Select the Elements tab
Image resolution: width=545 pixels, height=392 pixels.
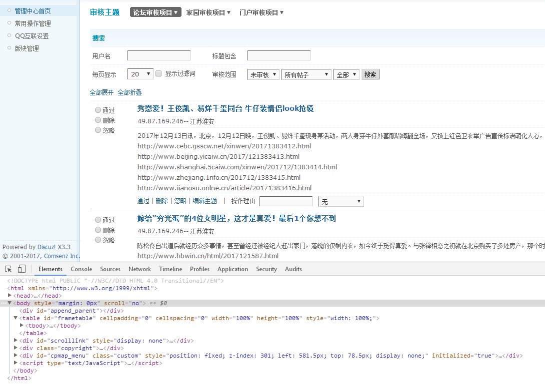click(50, 269)
